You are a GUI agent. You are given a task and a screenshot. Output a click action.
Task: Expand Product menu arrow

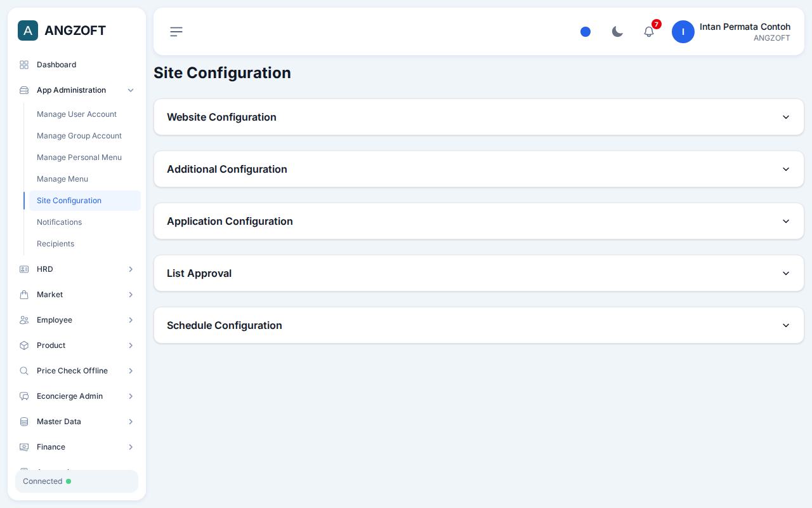pos(131,345)
